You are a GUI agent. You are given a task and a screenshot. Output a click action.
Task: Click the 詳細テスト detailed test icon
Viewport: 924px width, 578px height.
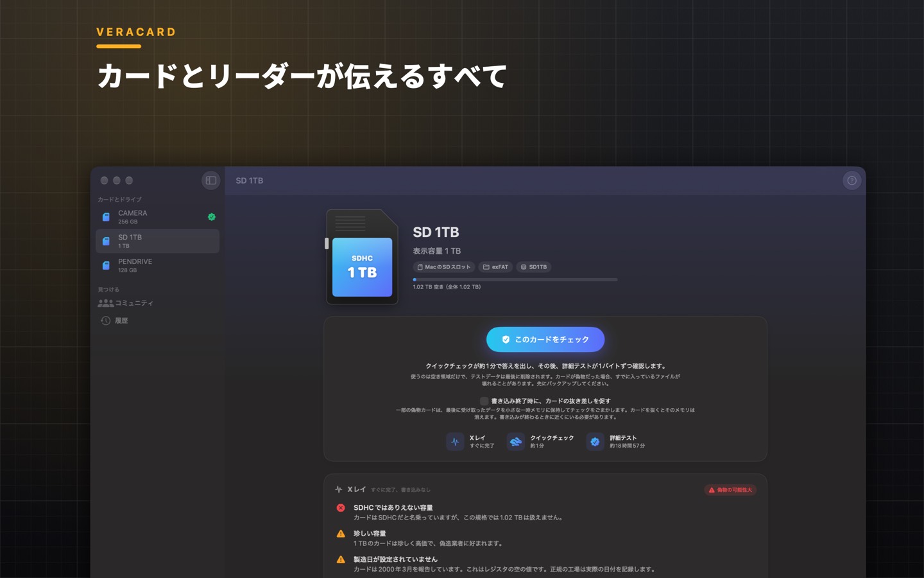point(595,442)
